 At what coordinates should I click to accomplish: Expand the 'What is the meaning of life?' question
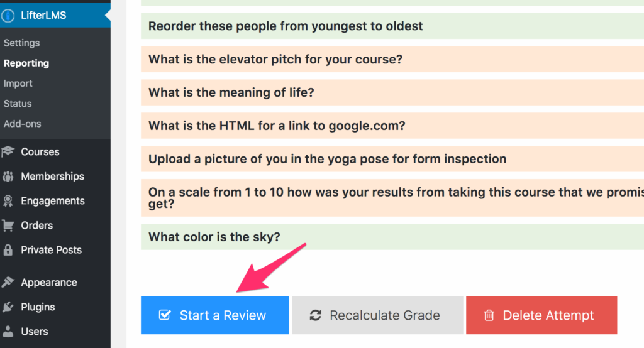pyautogui.click(x=392, y=92)
